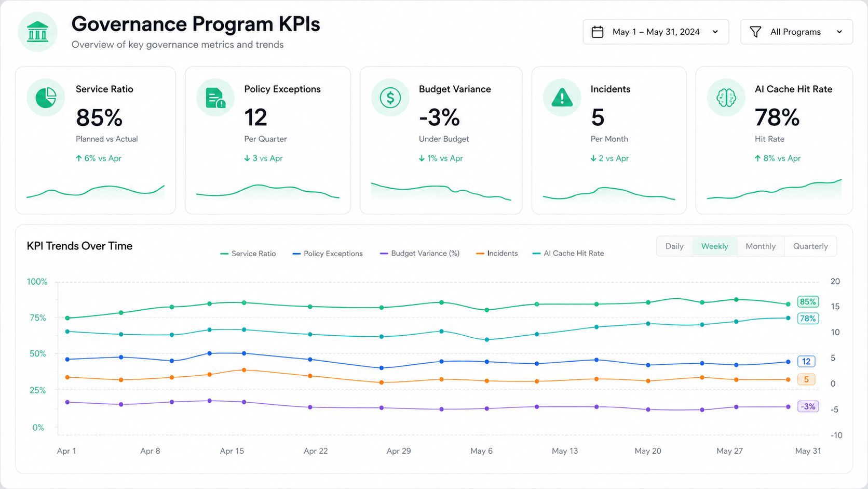Click the Per Month label
Screen dimensions: 868x489
pos(609,139)
